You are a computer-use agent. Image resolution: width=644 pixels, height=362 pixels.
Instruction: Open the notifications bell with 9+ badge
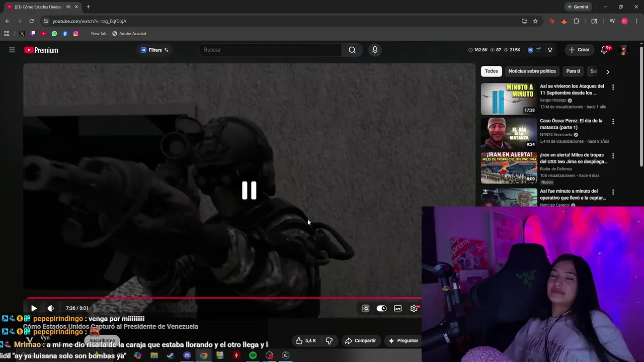click(x=605, y=50)
